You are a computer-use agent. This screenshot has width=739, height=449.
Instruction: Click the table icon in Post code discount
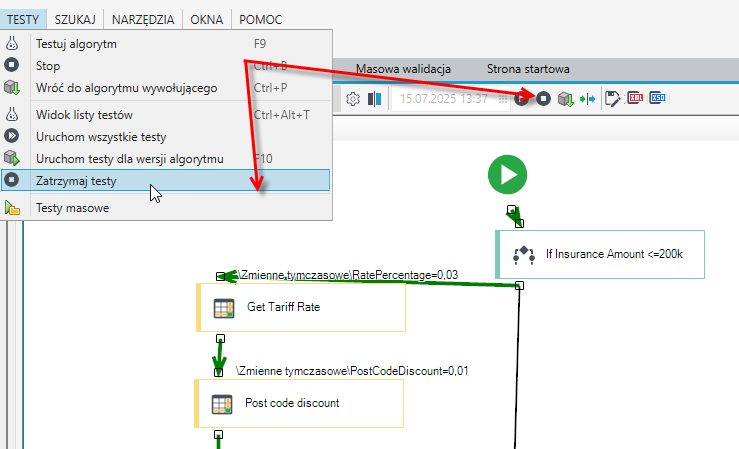[x=222, y=405]
